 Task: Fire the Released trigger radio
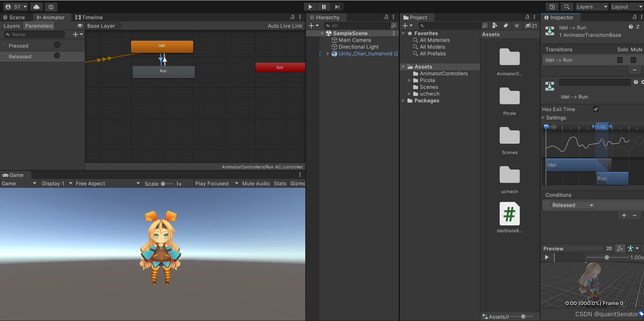pyautogui.click(x=57, y=55)
